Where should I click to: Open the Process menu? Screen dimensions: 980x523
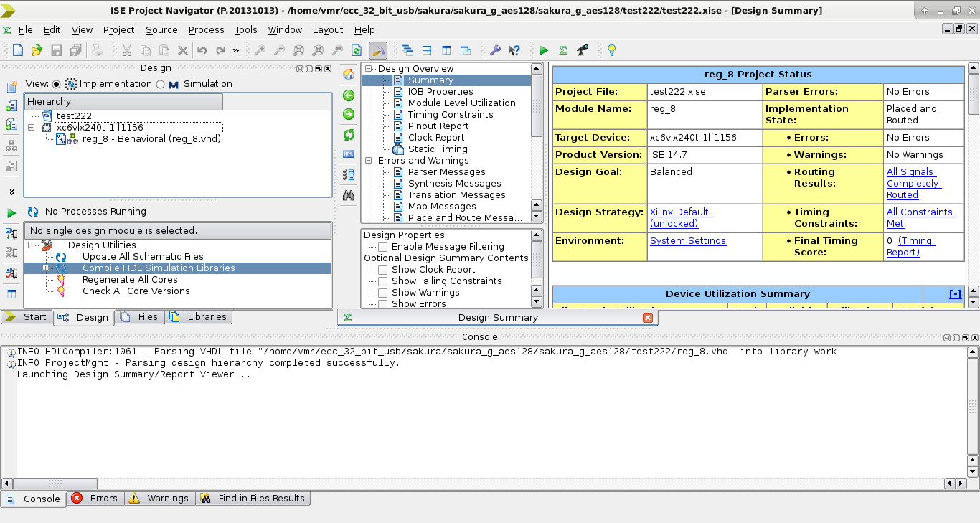207,29
